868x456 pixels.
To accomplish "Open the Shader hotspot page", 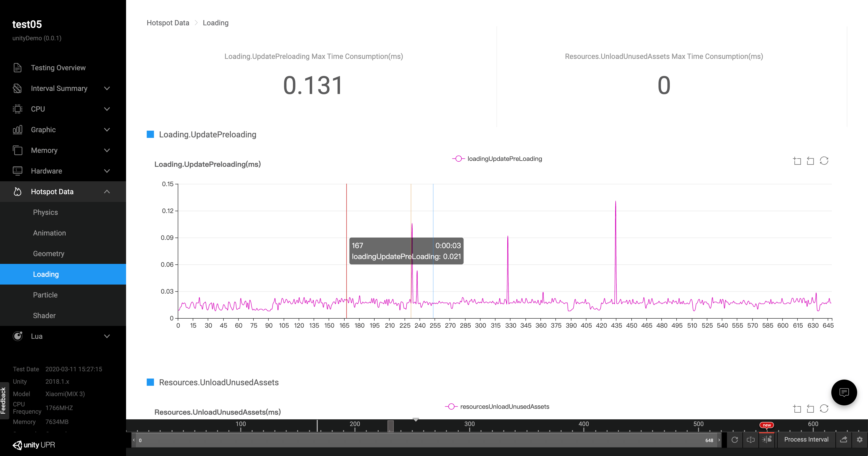I will click(44, 316).
